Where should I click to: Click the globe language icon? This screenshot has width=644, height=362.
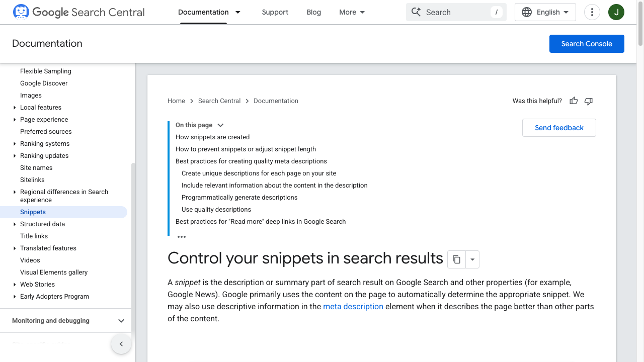[527, 12]
